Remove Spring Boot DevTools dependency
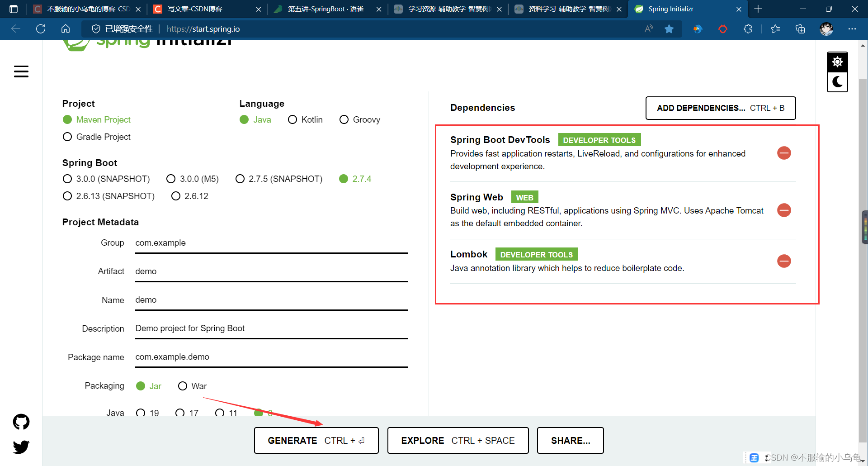This screenshot has width=868, height=466. (x=784, y=153)
